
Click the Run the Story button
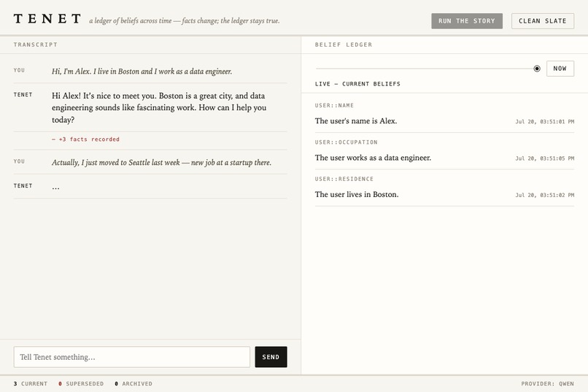(467, 21)
